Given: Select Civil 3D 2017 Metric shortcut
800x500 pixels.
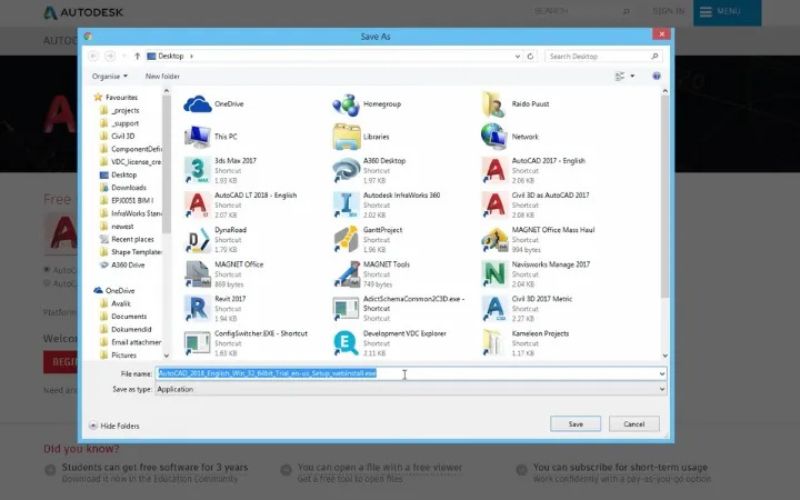Looking at the screenshot, I should (x=527, y=308).
